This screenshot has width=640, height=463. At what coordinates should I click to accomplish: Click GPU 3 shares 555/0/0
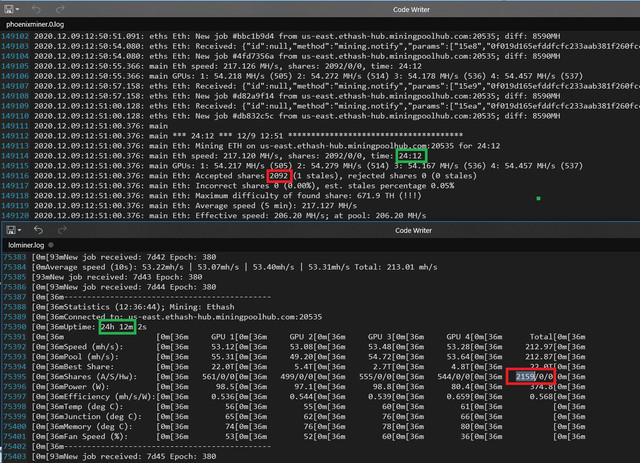[x=377, y=377]
